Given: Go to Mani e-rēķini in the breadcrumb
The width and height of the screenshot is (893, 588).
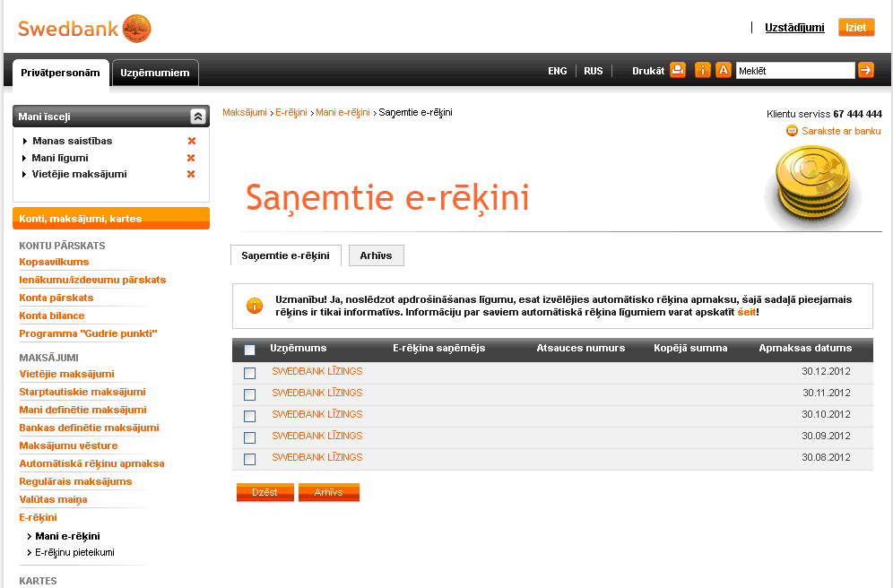Looking at the screenshot, I should (342, 112).
